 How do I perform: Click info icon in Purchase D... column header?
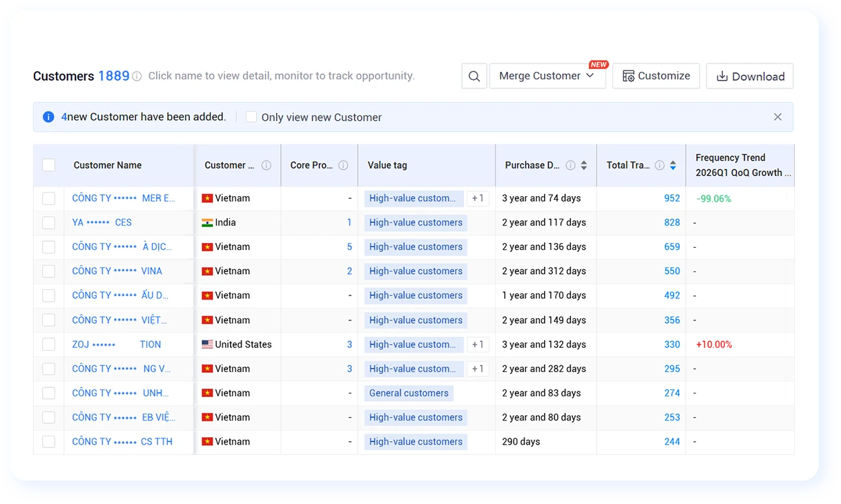tap(570, 166)
